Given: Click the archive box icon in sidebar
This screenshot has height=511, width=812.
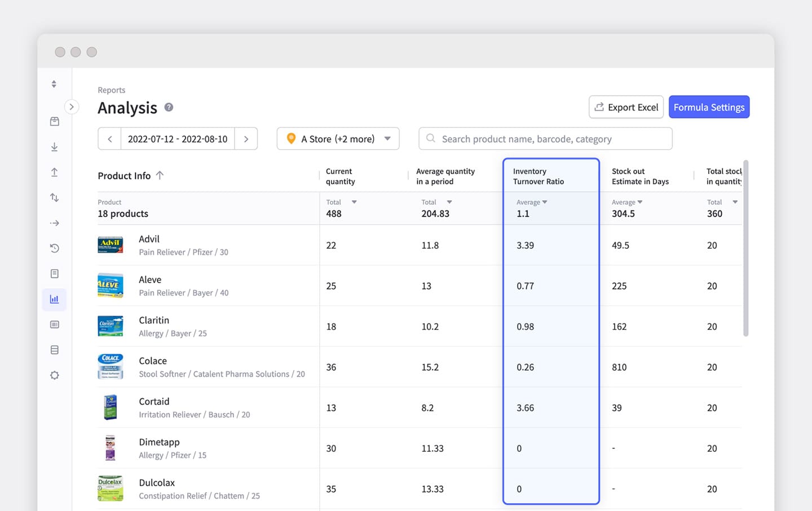Looking at the screenshot, I should coord(54,350).
